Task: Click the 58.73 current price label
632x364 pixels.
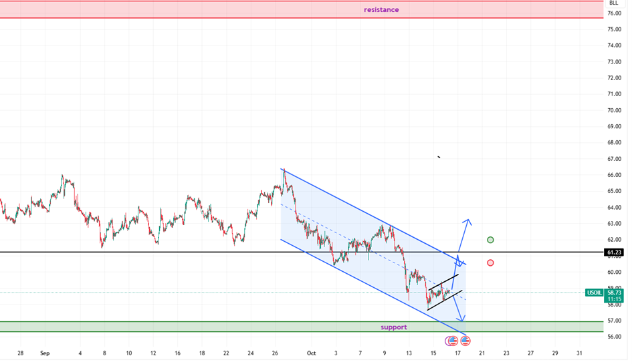Action: pyautogui.click(x=614, y=293)
